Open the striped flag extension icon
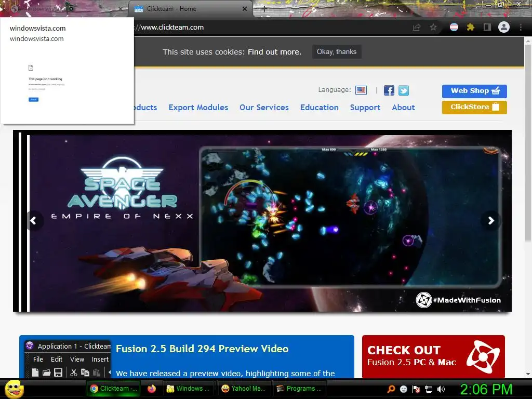532x399 pixels. point(454,28)
